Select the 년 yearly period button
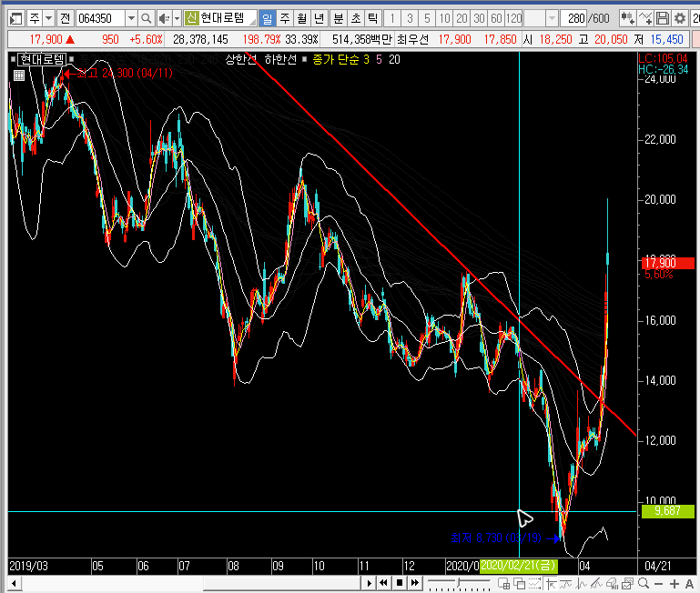Viewport: 700px width, 593px height. [x=319, y=19]
